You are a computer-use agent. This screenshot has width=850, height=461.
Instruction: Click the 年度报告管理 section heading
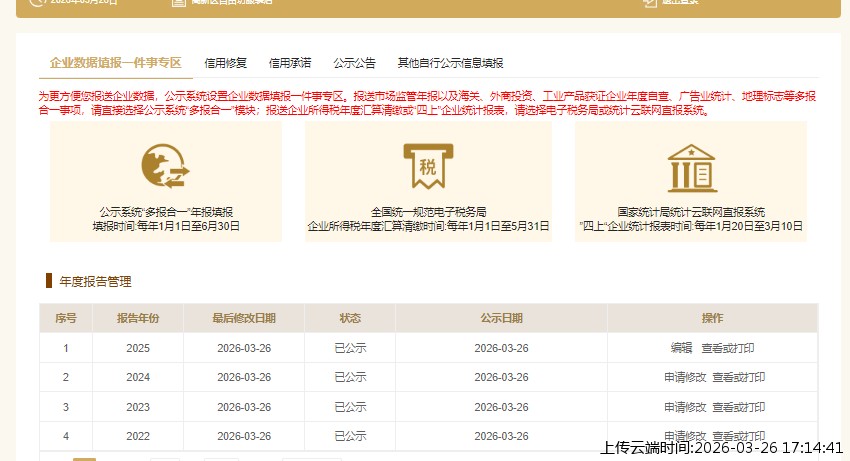95,281
